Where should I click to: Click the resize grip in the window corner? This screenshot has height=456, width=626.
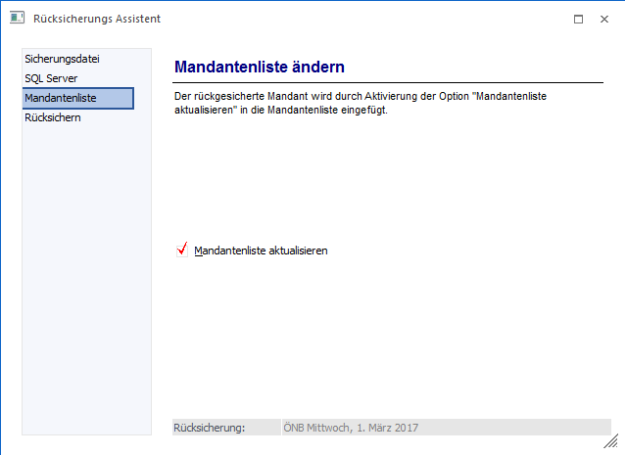click(x=610, y=441)
